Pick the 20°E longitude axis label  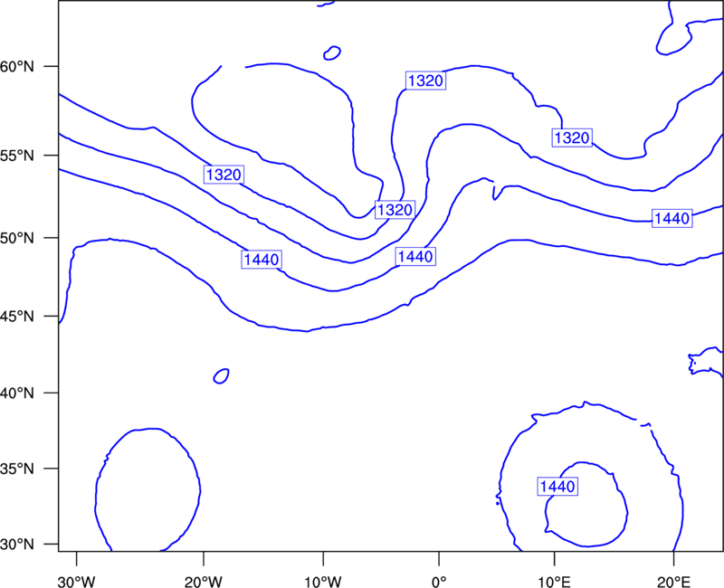point(673,582)
